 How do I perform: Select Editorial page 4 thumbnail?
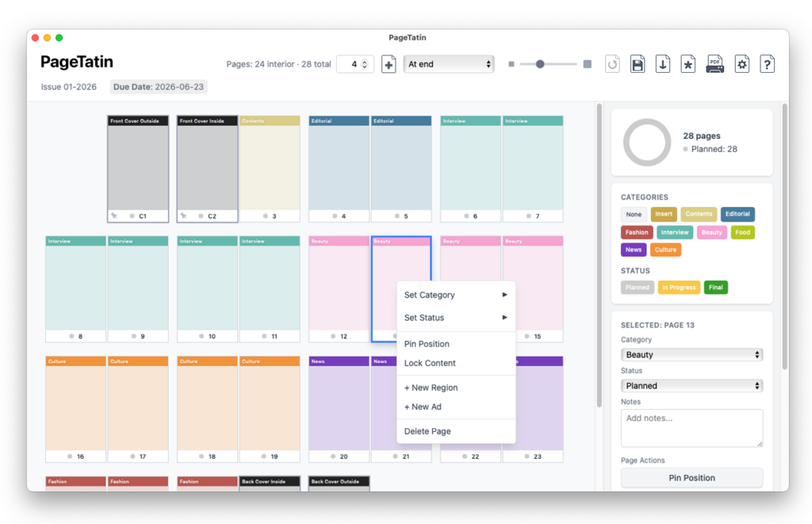339,170
